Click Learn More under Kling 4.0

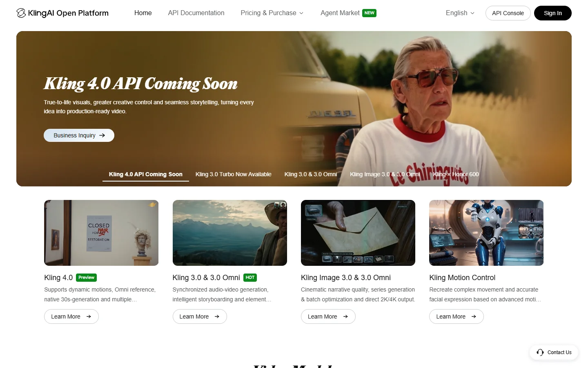click(71, 316)
